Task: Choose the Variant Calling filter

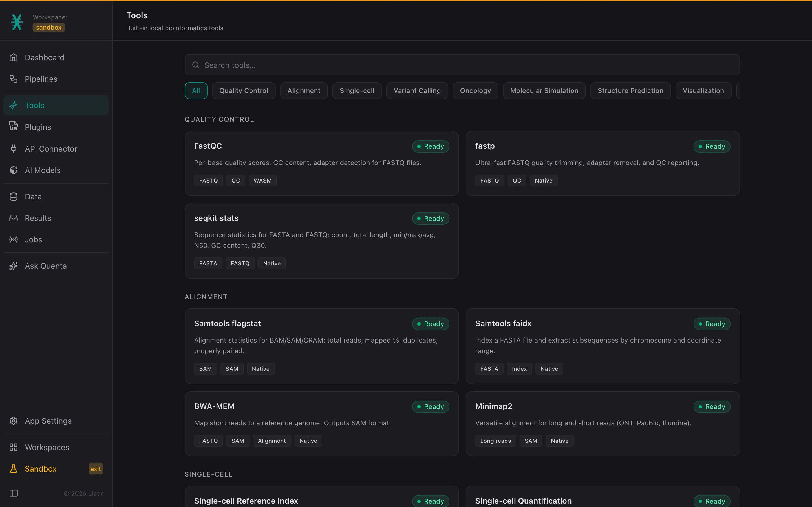Action: [417, 90]
